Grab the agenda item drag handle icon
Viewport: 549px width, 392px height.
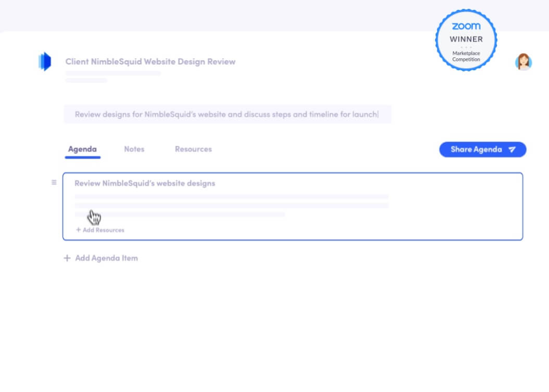(54, 183)
